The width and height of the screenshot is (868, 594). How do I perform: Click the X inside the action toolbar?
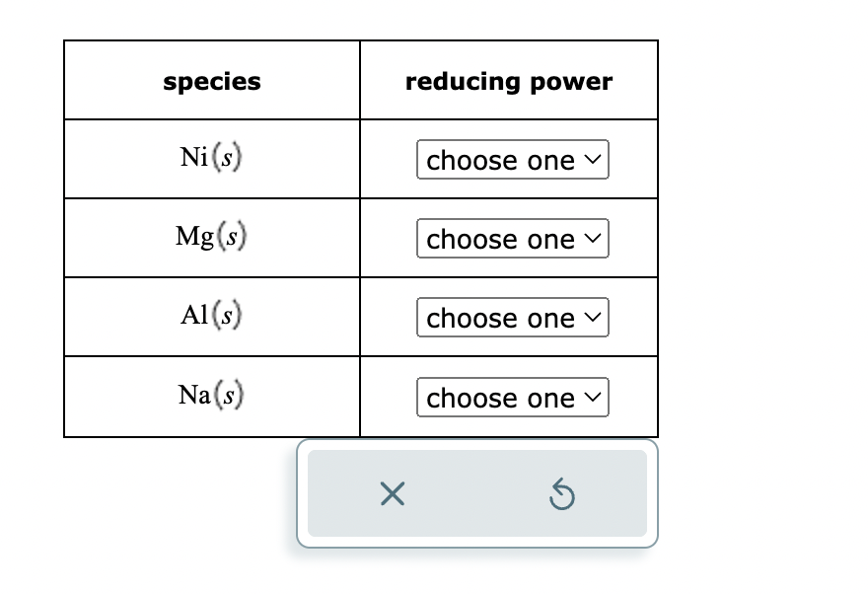(392, 493)
